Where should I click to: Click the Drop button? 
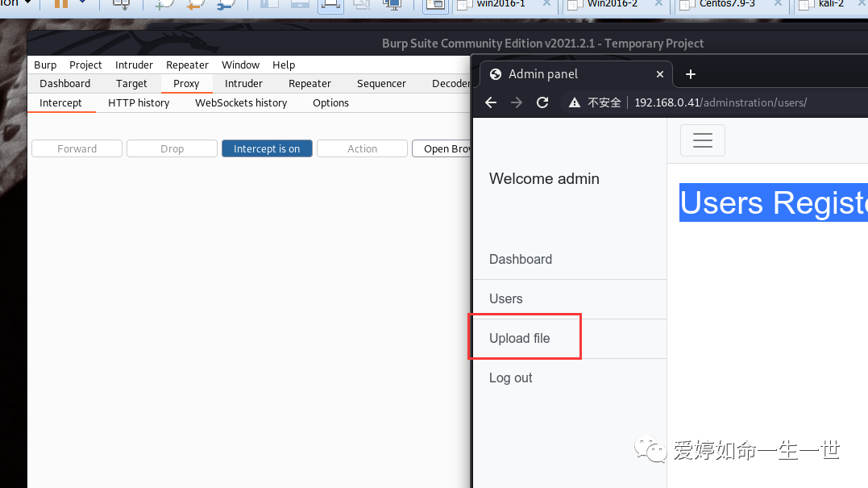click(172, 148)
